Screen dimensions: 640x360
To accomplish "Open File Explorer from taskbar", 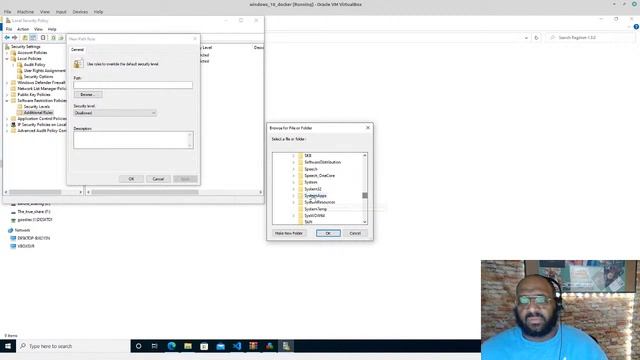I will [x=188, y=346].
